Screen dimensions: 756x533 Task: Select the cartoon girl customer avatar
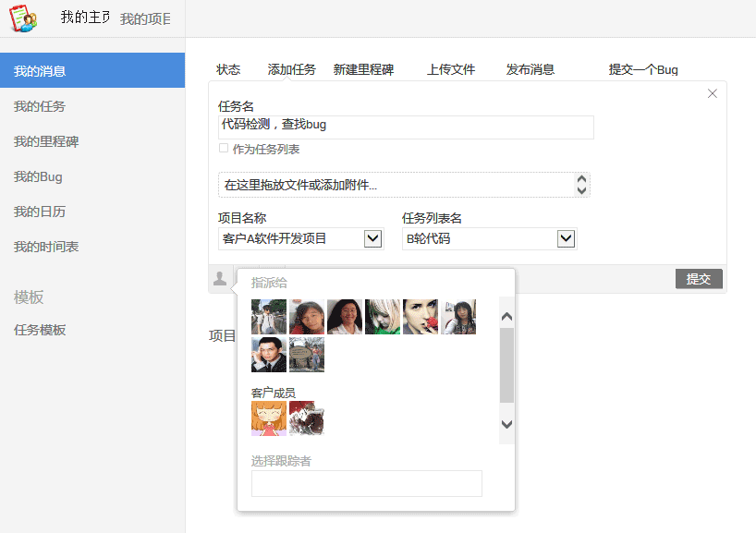pyautogui.click(x=269, y=418)
